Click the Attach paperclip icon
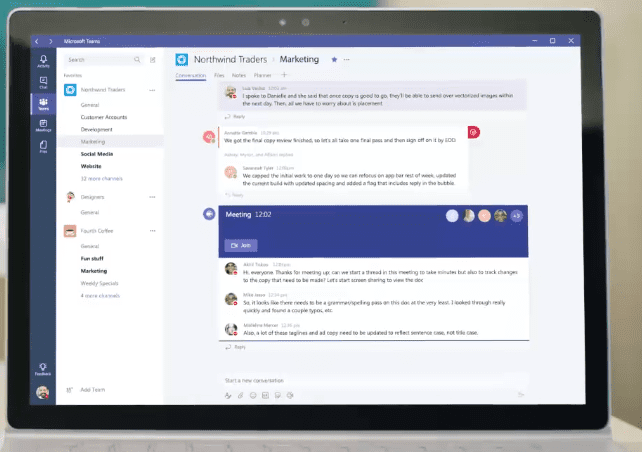The height and width of the screenshot is (452, 642). (x=241, y=395)
